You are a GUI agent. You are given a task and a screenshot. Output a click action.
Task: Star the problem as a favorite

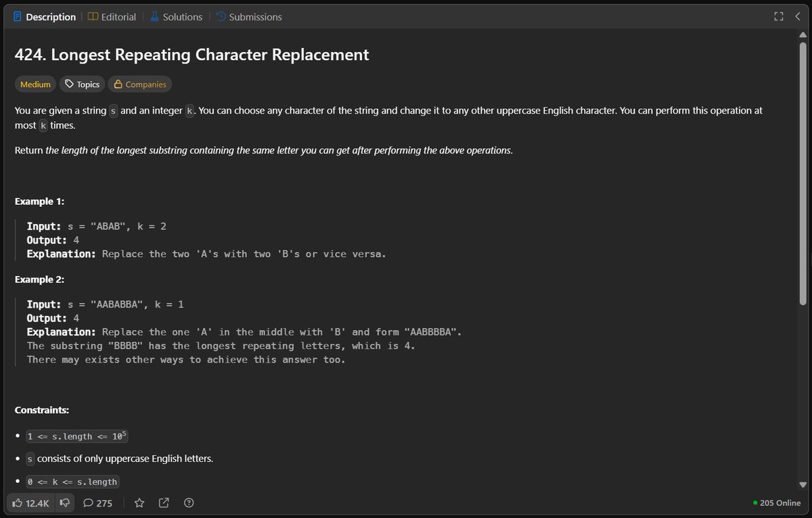pyautogui.click(x=139, y=502)
